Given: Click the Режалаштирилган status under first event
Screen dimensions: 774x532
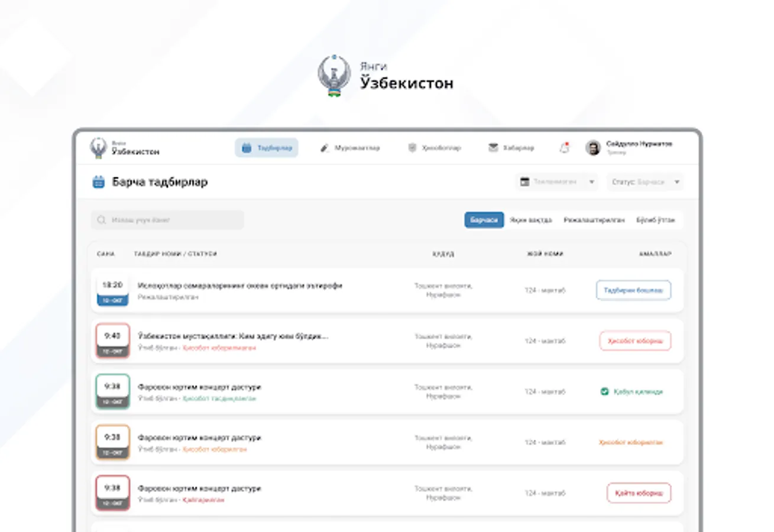Looking at the screenshot, I should point(168,297).
